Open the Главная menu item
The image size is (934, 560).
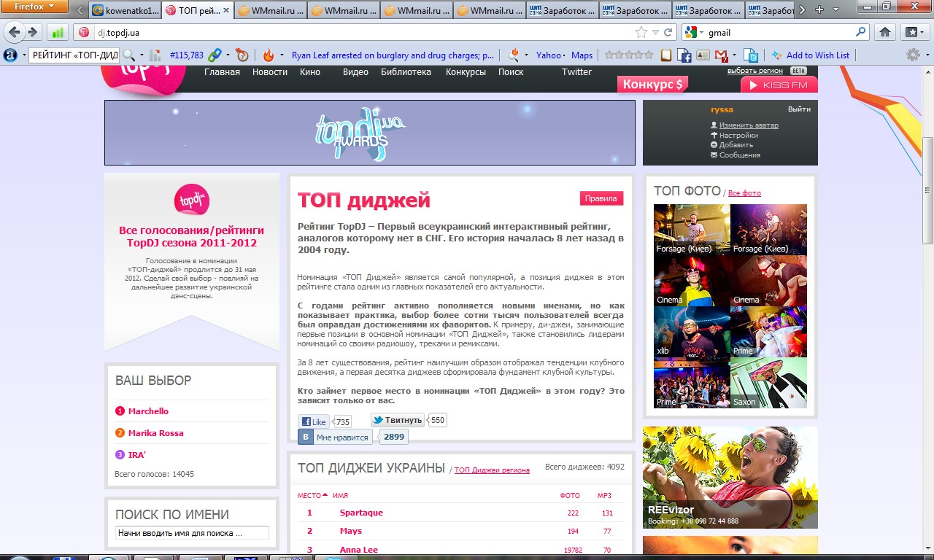tap(222, 71)
